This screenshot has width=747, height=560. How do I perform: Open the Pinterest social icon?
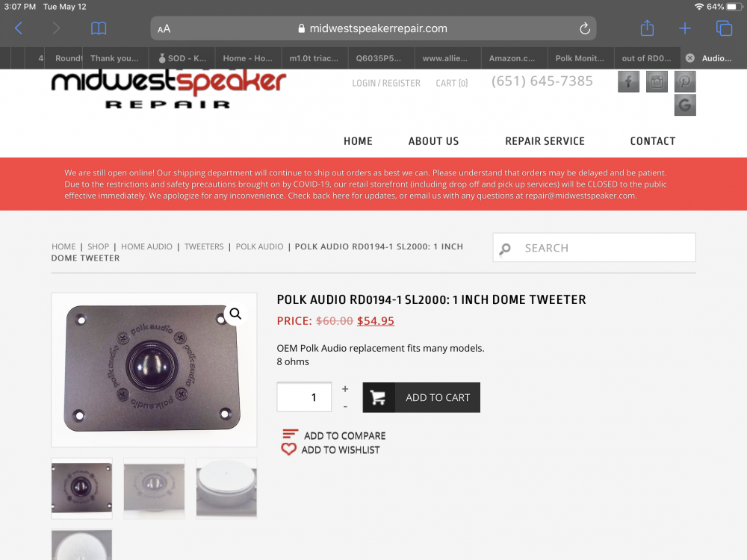click(685, 82)
